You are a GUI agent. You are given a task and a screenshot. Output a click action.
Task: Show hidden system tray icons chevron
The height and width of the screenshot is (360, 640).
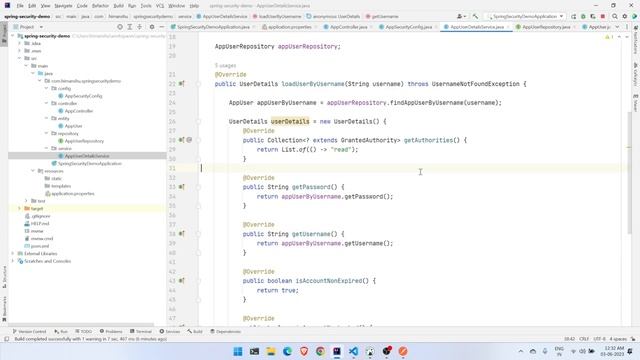point(520,351)
